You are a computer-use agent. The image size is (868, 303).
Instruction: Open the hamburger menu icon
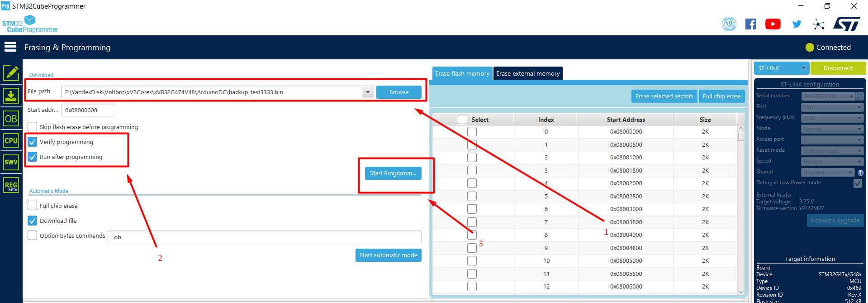(x=10, y=47)
